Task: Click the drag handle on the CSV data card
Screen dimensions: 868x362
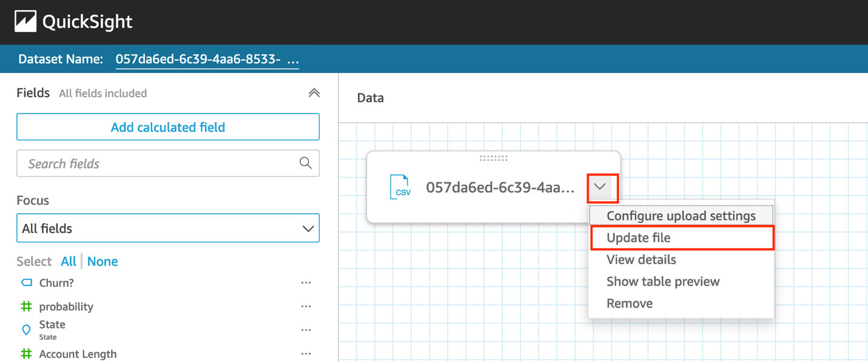Action: pyautogui.click(x=493, y=158)
